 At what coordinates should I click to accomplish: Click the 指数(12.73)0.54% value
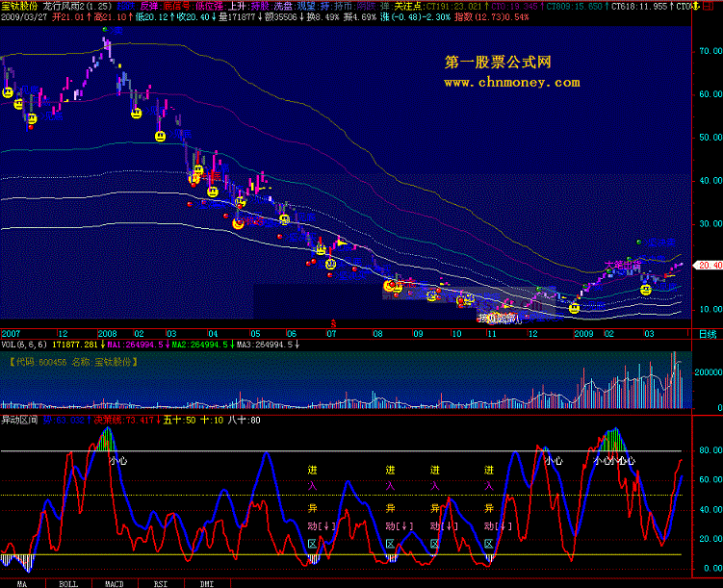pos(492,17)
